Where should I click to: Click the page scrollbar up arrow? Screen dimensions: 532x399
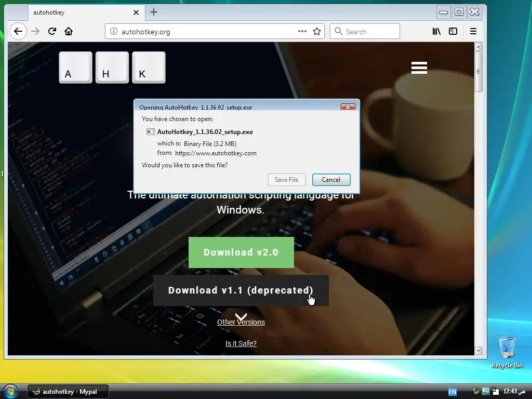pos(478,46)
